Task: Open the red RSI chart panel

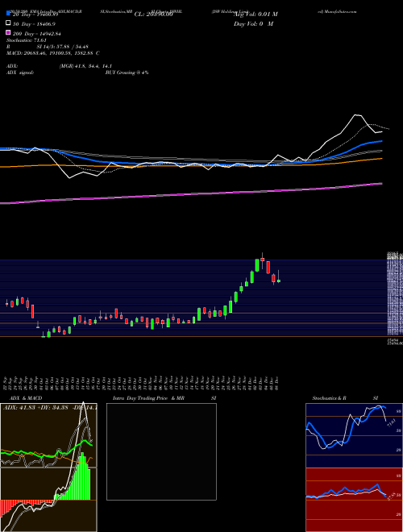Action: [x=354, y=500]
